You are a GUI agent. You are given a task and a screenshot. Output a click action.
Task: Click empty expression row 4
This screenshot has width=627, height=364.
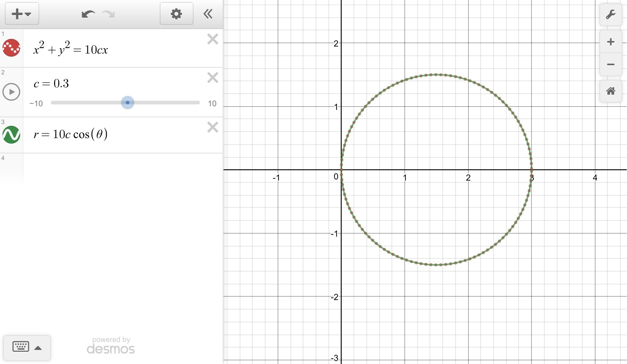click(x=122, y=168)
